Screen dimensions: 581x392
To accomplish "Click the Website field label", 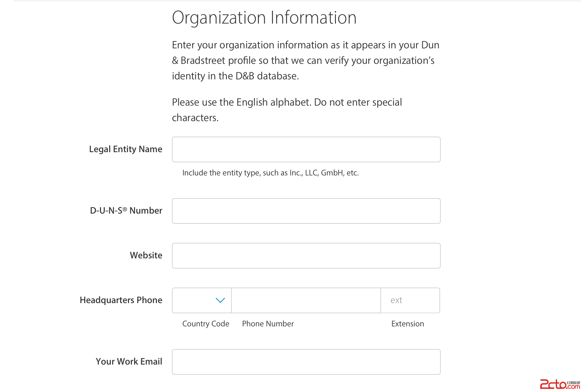I will click(x=146, y=255).
